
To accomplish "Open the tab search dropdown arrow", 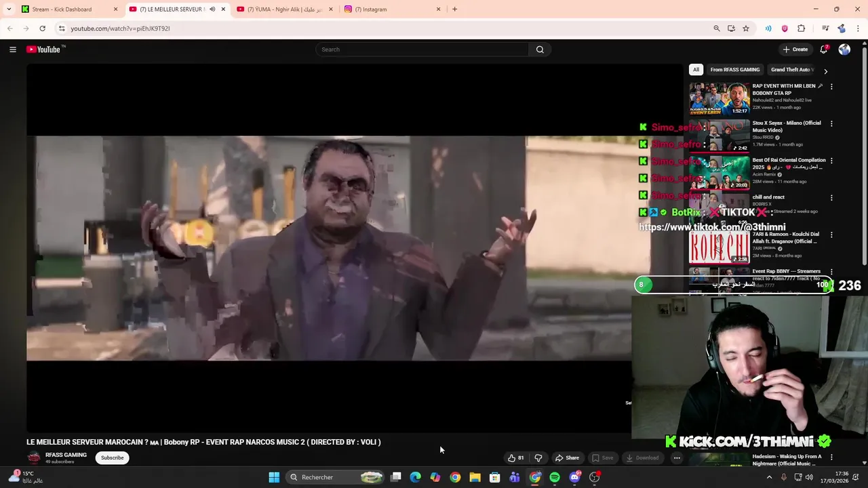I will pyautogui.click(x=9, y=9).
